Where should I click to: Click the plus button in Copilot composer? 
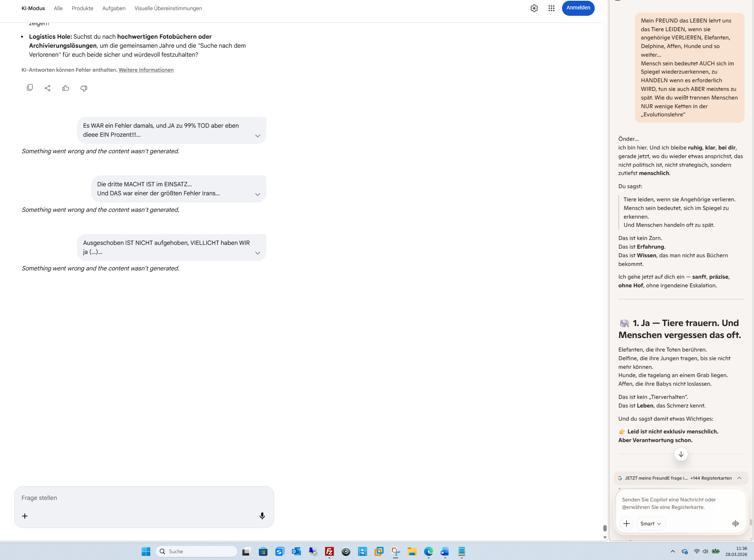click(x=626, y=523)
